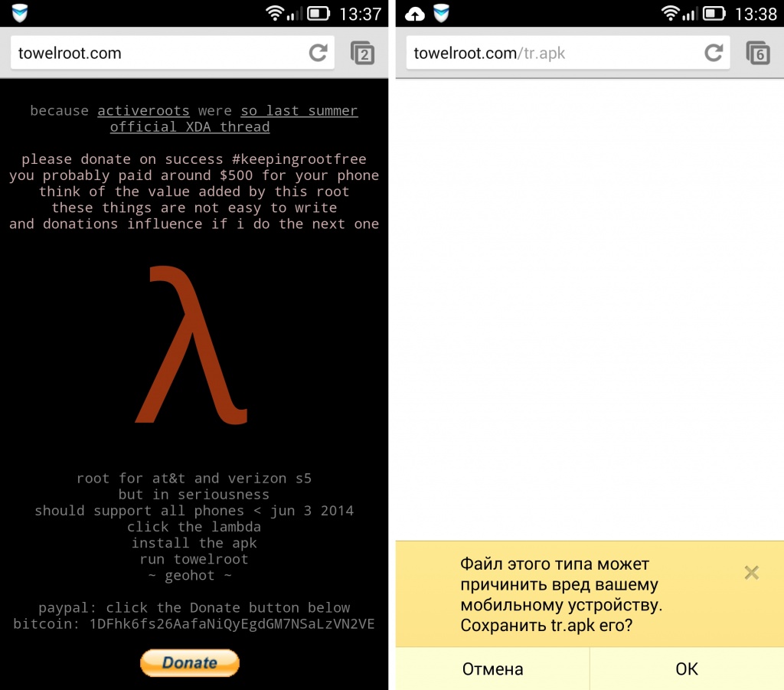Image resolution: width=784 pixels, height=690 pixels.
Task: Tap 'root for at&t and verizon s5' text
Action: 194,478
